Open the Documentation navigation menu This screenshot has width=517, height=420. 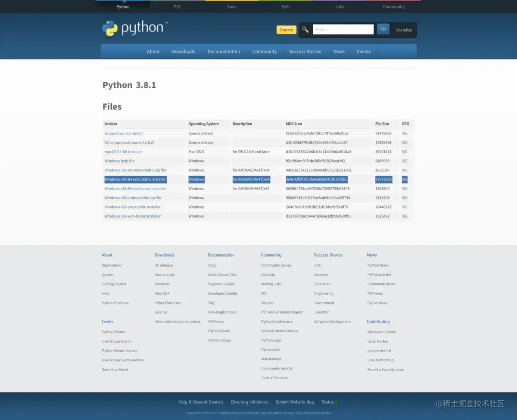click(x=224, y=51)
